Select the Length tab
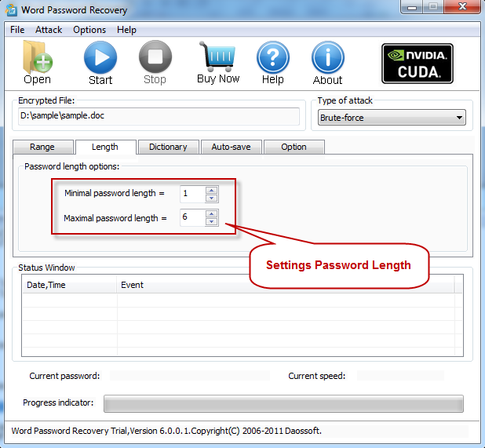 105,147
